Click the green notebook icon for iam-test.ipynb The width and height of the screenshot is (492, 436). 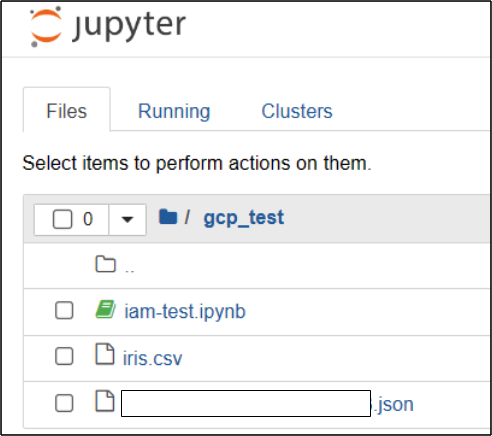coord(106,309)
